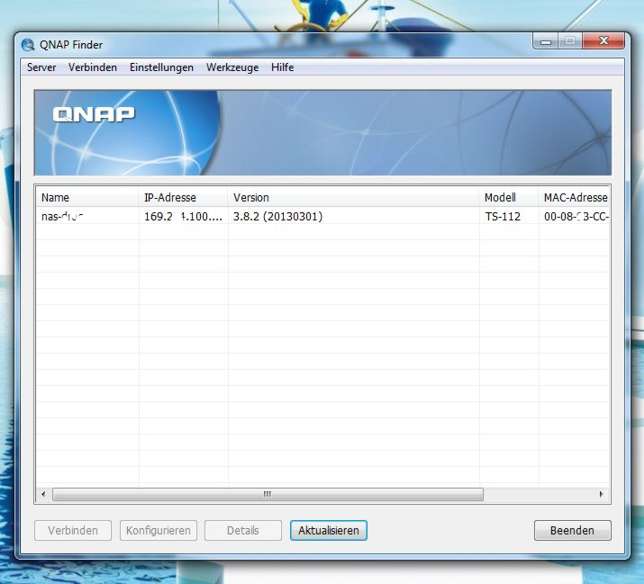Click the Aktualisieren button
This screenshot has width=644, height=584.
pyautogui.click(x=329, y=530)
